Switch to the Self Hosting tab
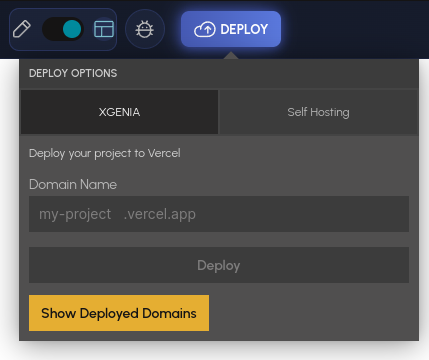Image resolution: width=429 pixels, height=360 pixels. tap(318, 112)
